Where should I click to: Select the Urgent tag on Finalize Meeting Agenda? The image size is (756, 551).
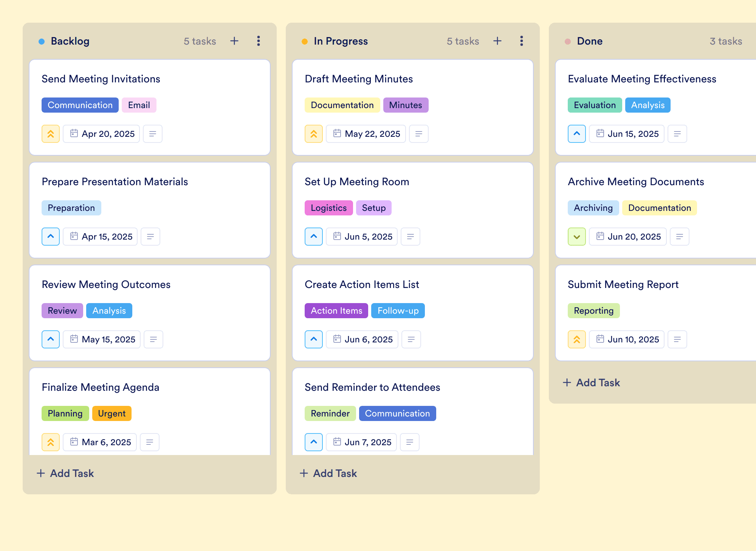click(x=112, y=413)
